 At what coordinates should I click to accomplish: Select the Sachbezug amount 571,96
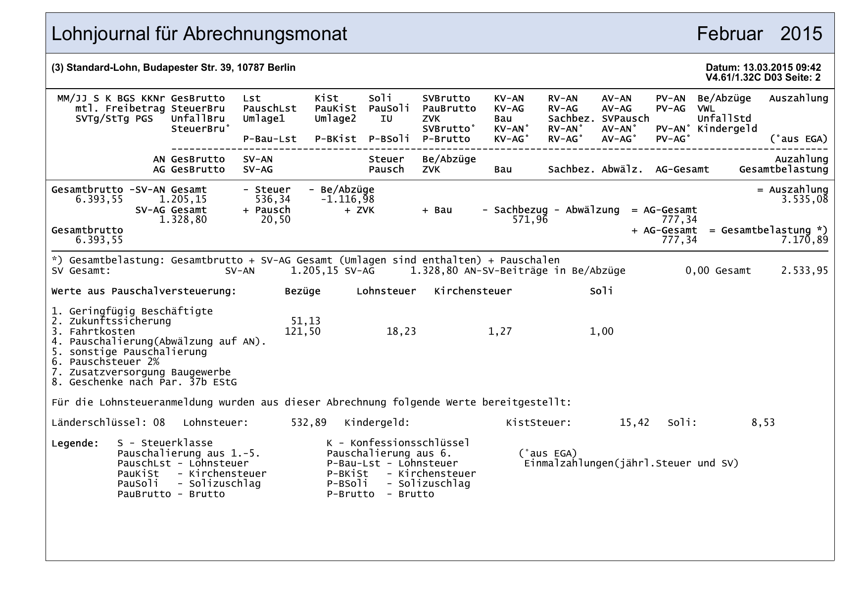[x=530, y=220]
